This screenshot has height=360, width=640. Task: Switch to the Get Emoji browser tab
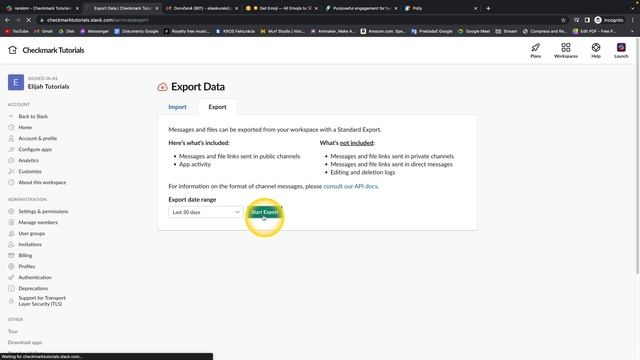point(282,8)
